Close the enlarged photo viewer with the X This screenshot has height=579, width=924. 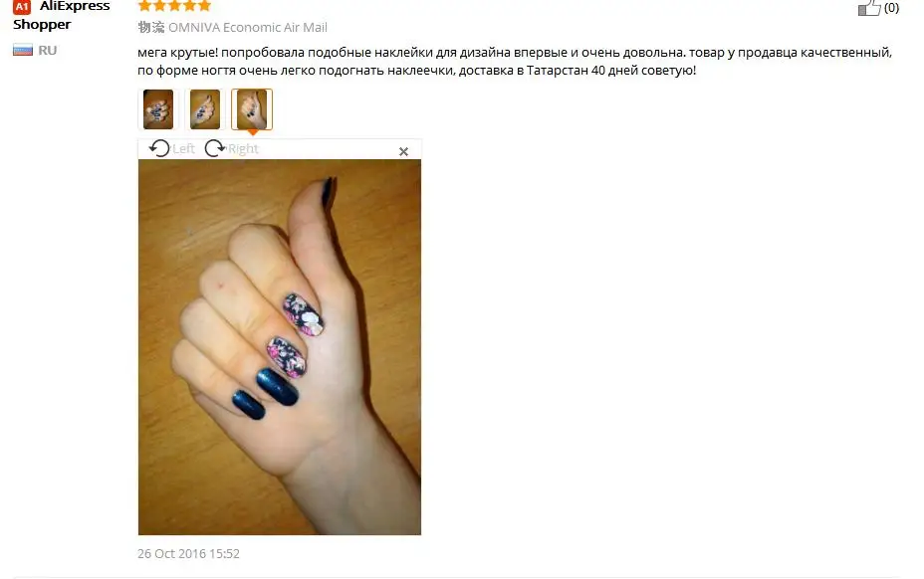coord(403,151)
